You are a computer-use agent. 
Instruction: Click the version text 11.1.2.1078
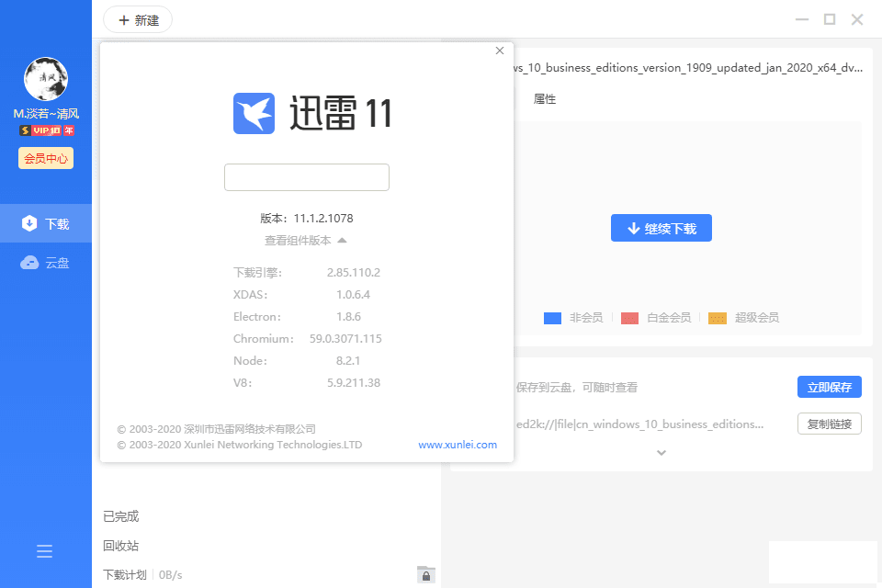(x=323, y=219)
